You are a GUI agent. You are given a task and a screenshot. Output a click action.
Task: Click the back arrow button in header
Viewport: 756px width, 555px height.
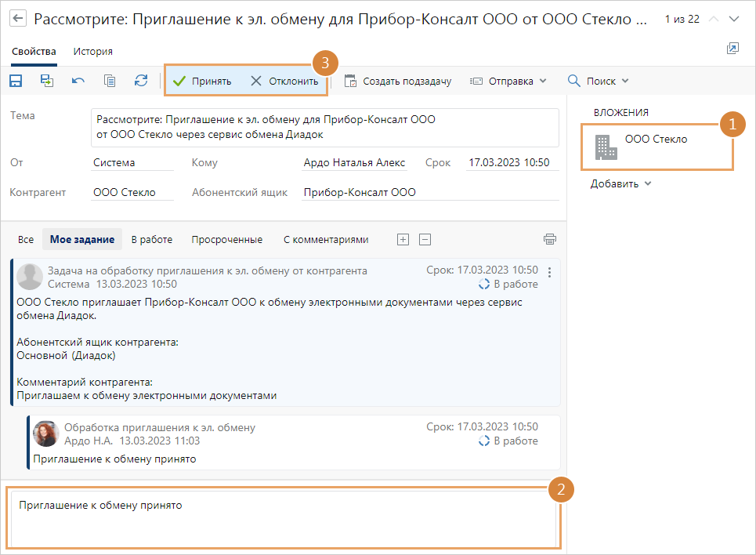17,19
